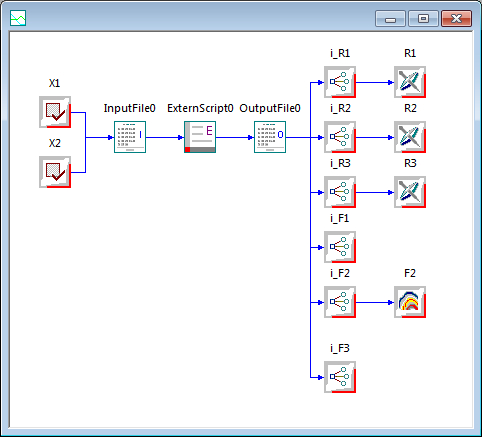Click the InputFile0 label
Image resolution: width=482 pixels, height=437 pixels.
click(130, 108)
